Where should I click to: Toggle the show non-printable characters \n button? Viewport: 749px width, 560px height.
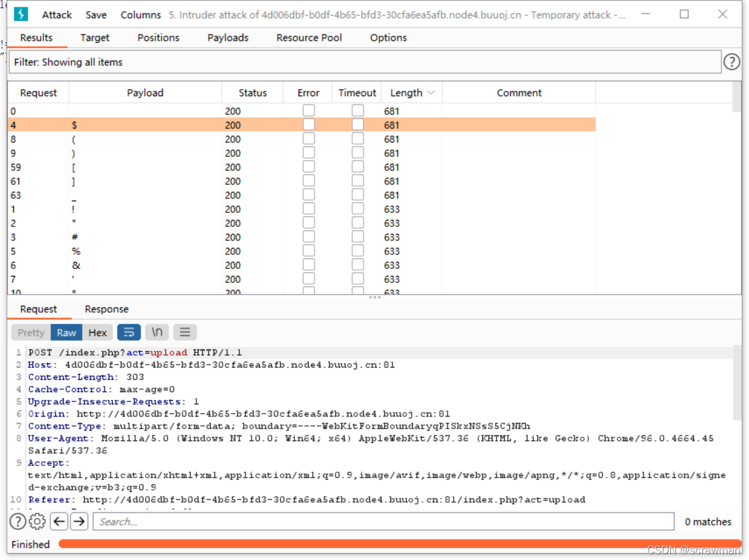tap(157, 332)
